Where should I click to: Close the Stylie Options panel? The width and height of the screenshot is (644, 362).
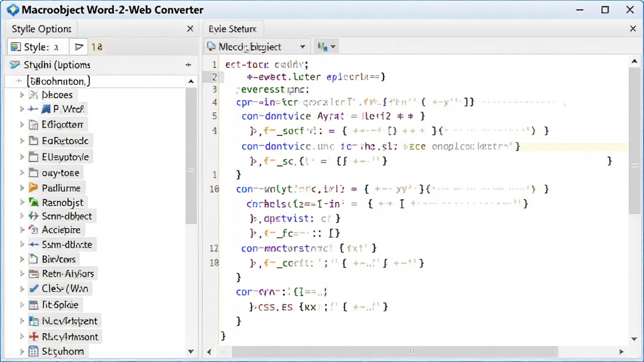(190, 29)
